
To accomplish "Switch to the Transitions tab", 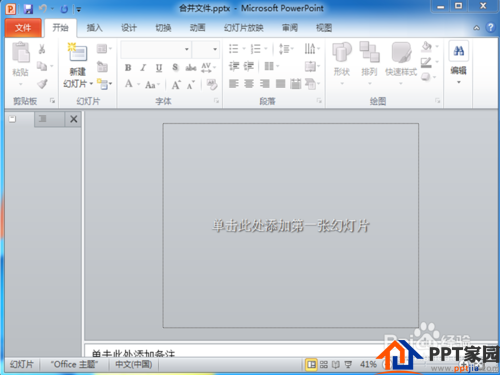I will (x=163, y=28).
